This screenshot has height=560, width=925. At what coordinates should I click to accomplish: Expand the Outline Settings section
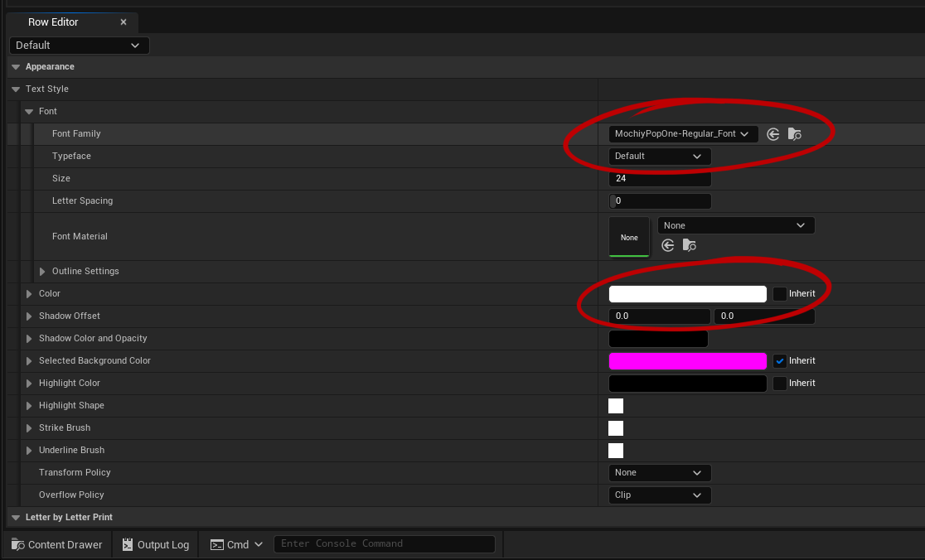pos(43,272)
